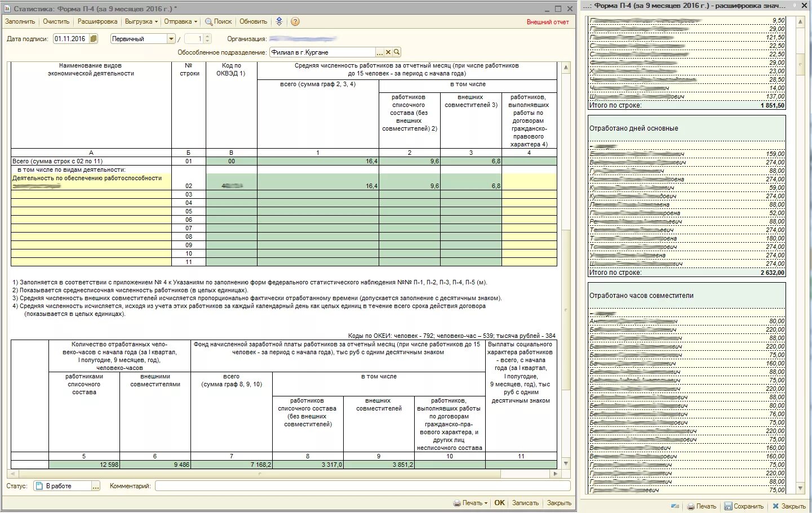The height and width of the screenshot is (513, 812).
Task: Close the decoding panel with the X
Action: click(x=804, y=6)
